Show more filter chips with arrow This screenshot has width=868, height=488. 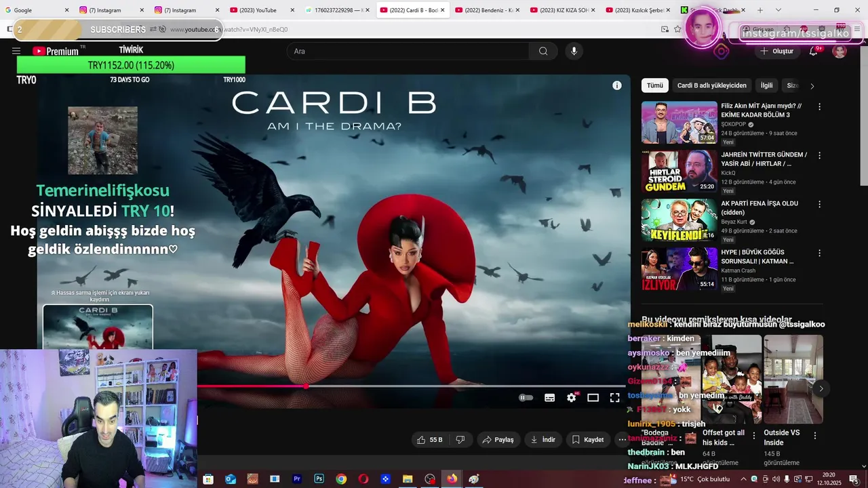(x=812, y=86)
